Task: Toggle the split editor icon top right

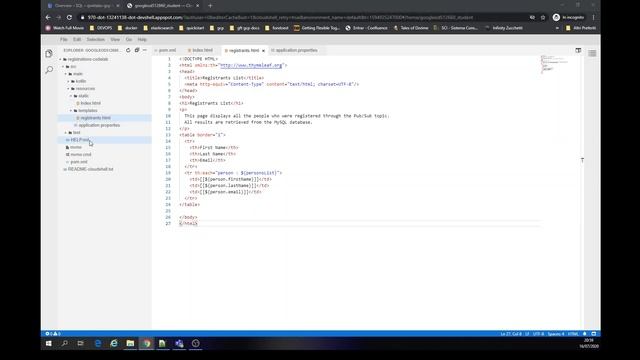Action: [578, 50]
